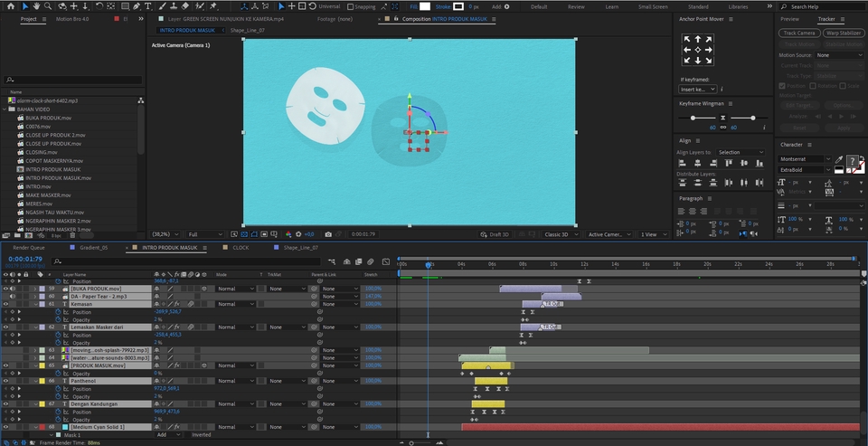Select the Brush tool
Screen dimensions: 868x446
click(163, 6)
